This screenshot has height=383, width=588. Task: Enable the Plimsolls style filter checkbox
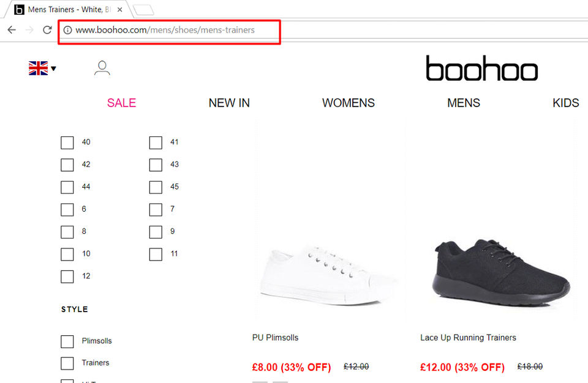pyautogui.click(x=67, y=341)
